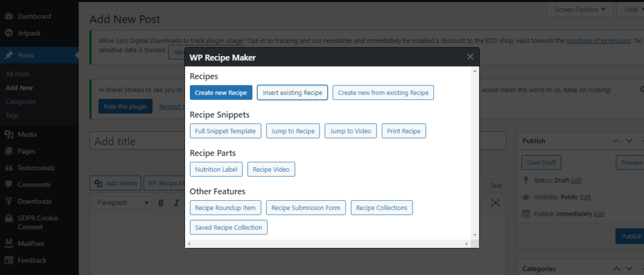Click dialog horizontal scrollbar left arrow
The image size is (644, 275).
[188, 244]
